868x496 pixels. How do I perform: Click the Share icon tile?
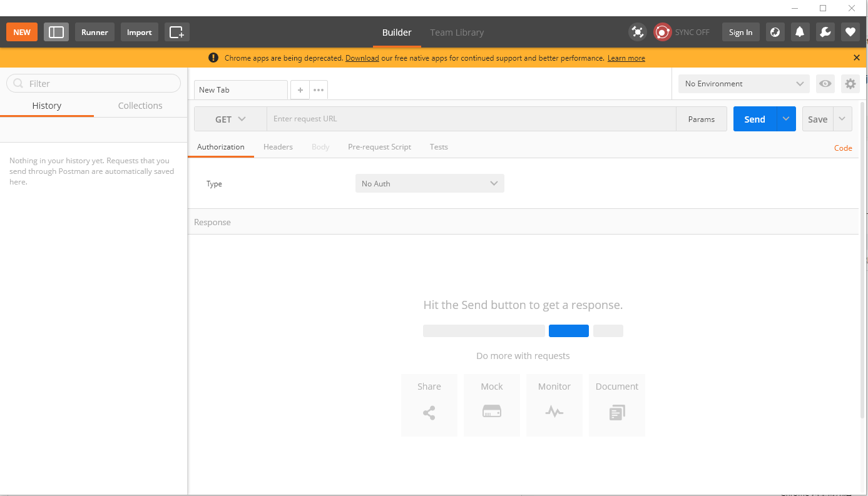click(429, 405)
